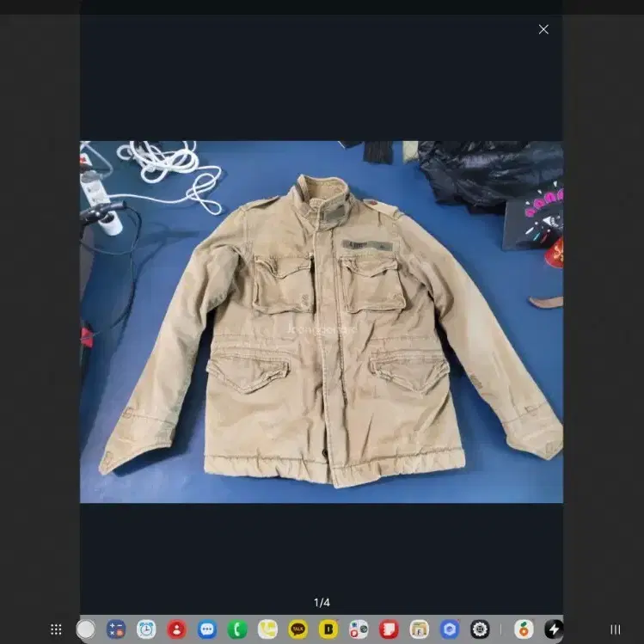Open the app drawer grid icon
The height and width of the screenshot is (644, 644).
tap(56, 629)
